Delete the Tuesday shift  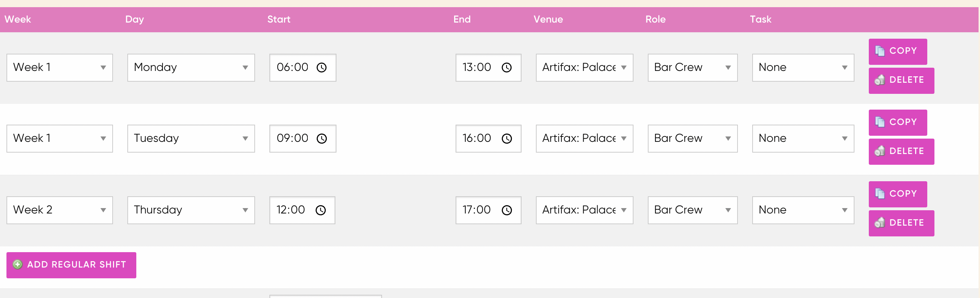(901, 152)
